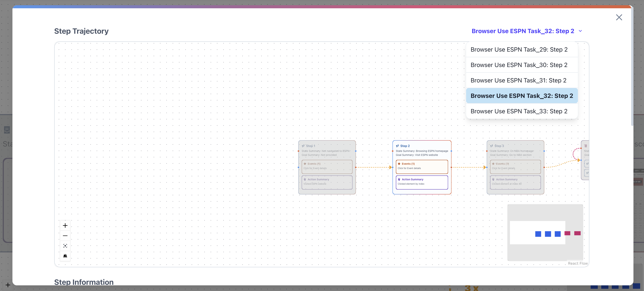The height and width of the screenshot is (291, 644).
Task: Click the Action Summary box in Step 3
Action: [515, 182]
